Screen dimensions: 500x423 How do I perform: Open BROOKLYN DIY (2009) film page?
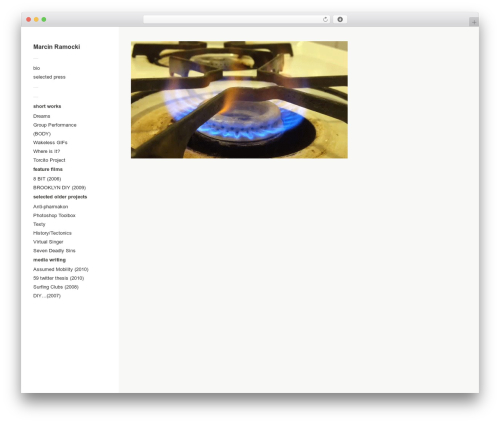coord(59,188)
